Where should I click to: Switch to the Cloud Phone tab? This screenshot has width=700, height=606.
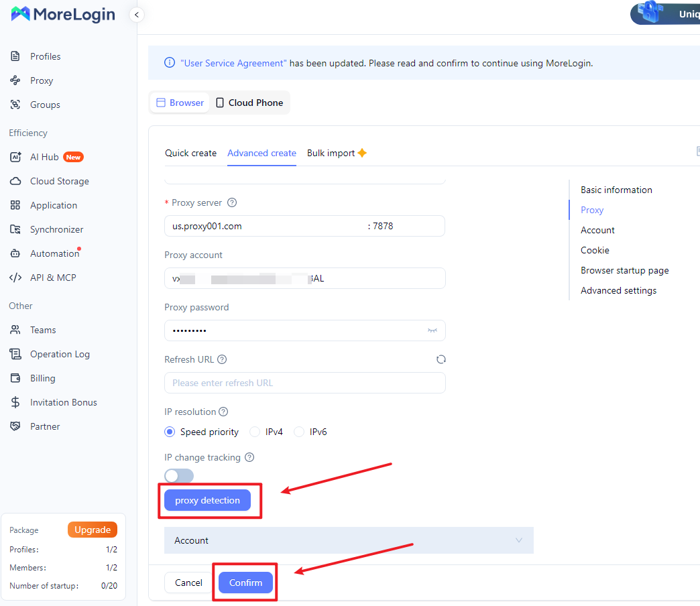tap(249, 103)
